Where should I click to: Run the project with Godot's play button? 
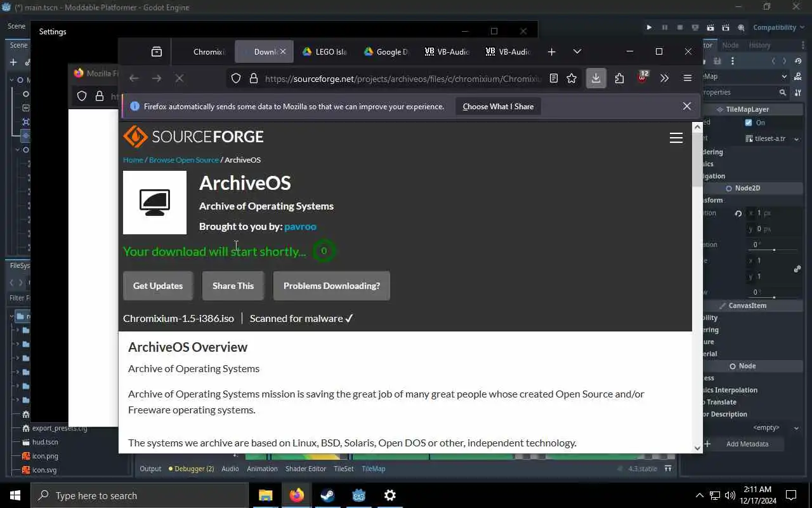click(x=649, y=27)
